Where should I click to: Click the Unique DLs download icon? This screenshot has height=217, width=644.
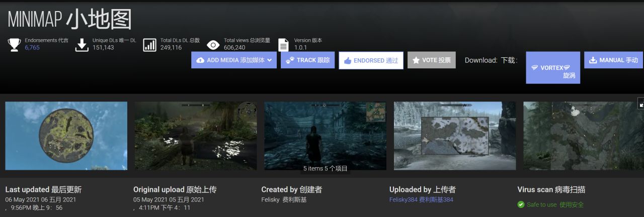tap(82, 45)
